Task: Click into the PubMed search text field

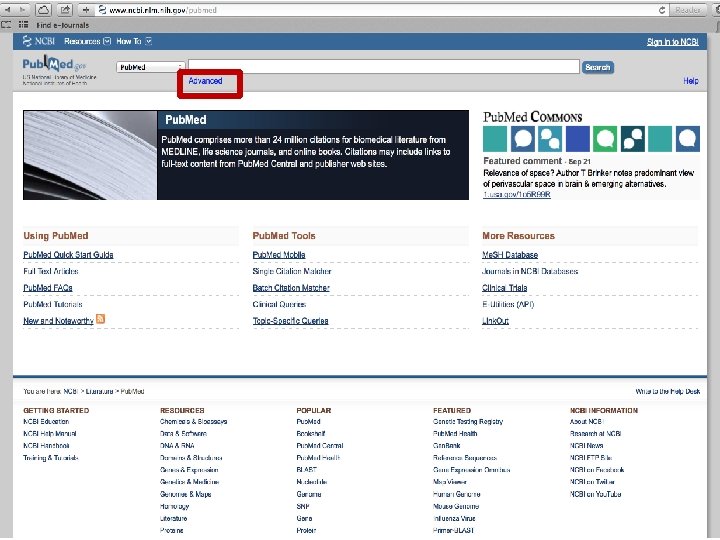Action: click(383, 67)
